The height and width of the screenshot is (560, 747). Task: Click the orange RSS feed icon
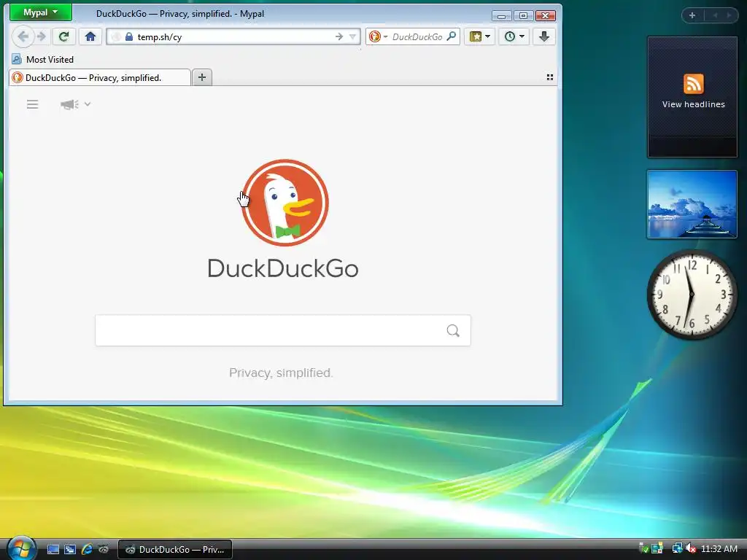[x=694, y=84]
